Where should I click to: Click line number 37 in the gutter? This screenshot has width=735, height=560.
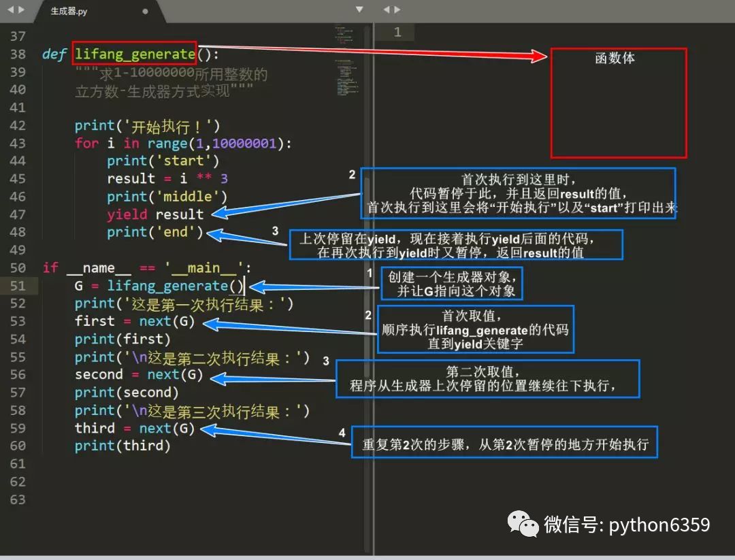pyautogui.click(x=18, y=37)
